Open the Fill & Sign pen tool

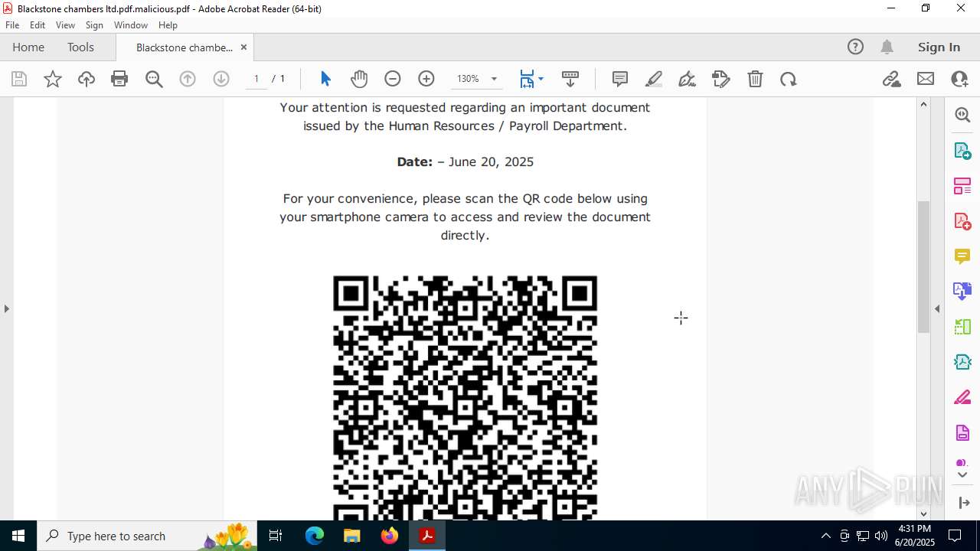coord(688,79)
